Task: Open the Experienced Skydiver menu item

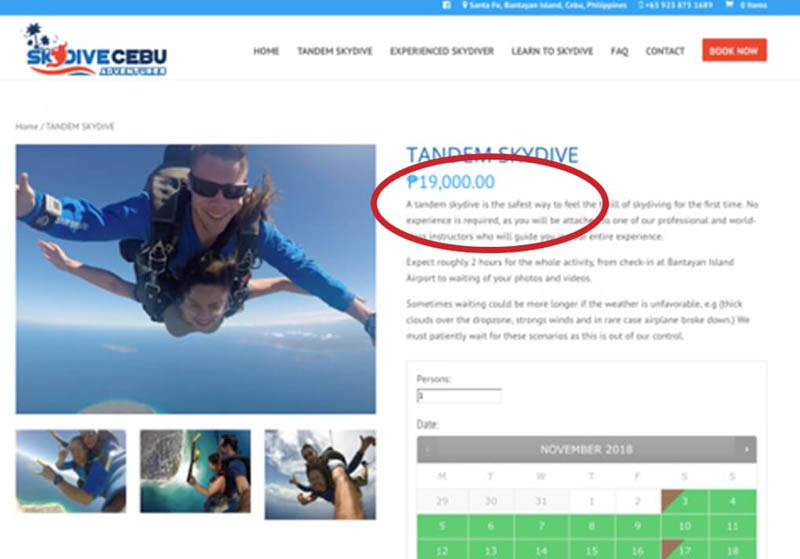Action: pyautogui.click(x=442, y=51)
